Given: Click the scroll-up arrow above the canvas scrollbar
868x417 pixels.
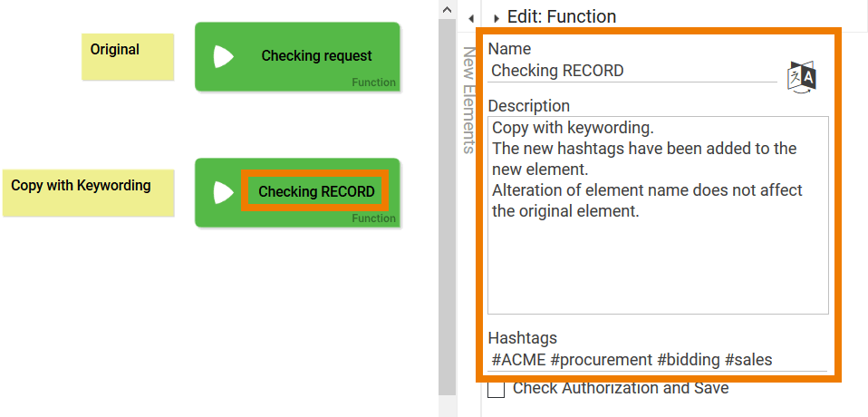Looking at the screenshot, I should click(x=446, y=9).
